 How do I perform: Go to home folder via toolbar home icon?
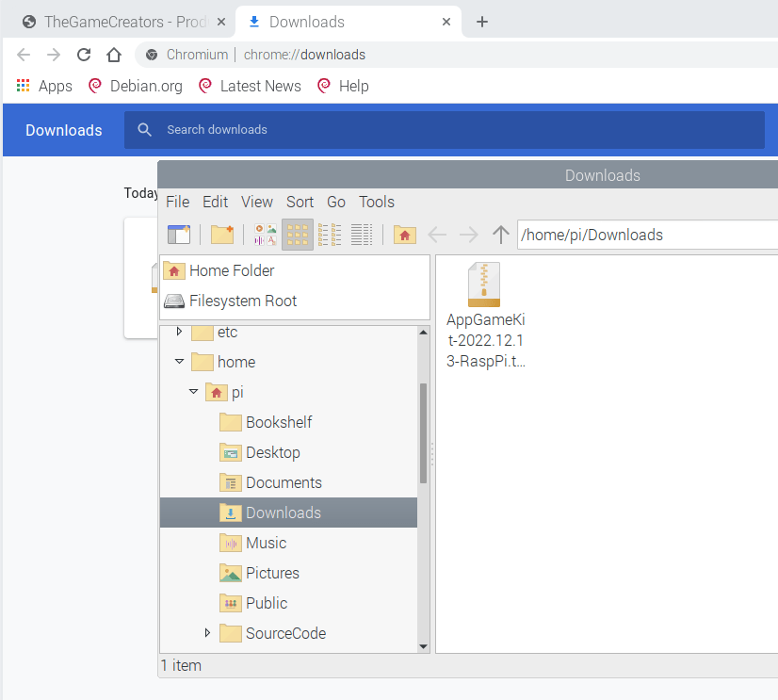(404, 235)
